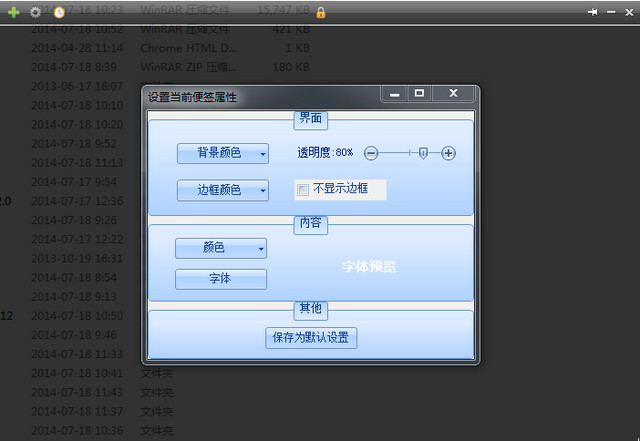Click the 设置当前便签属性 dialog title bar
This screenshot has height=441, width=640.
click(x=260, y=96)
